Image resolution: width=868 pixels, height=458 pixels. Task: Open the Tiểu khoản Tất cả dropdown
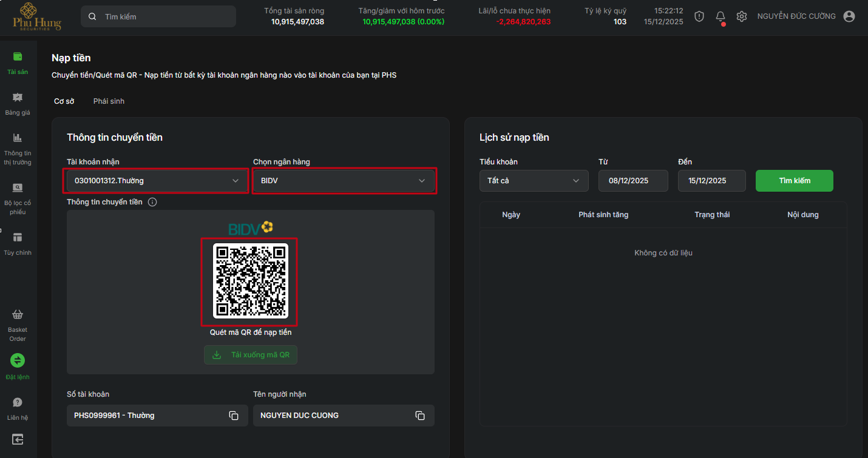[x=534, y=181]
